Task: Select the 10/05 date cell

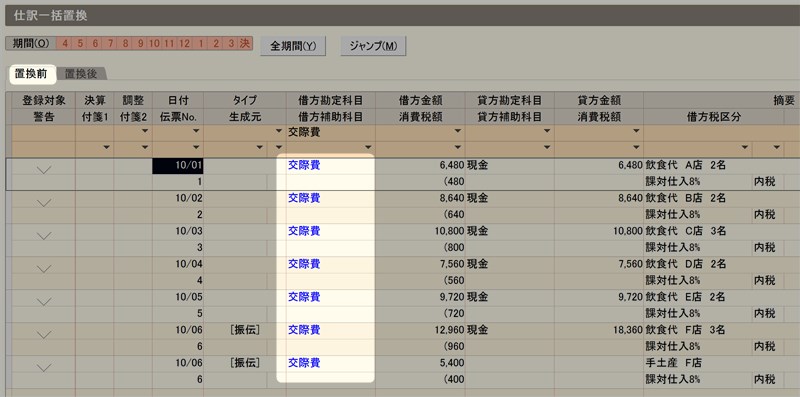Action: 178,297
